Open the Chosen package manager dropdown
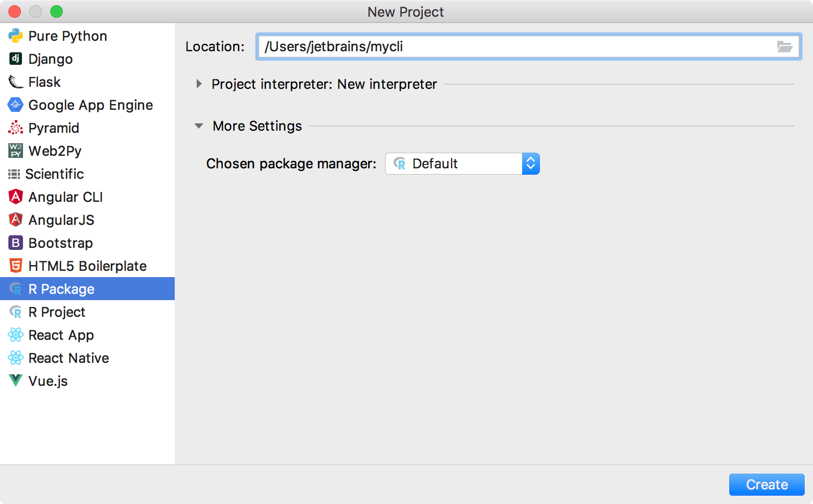The width and height of the screenshot is (813, 504). coord(530,163)
